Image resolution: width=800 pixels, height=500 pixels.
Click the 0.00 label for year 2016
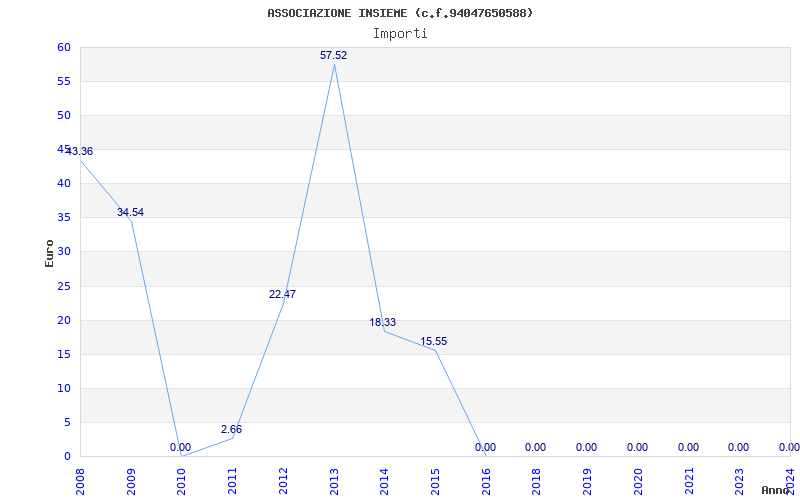click(485, 447)
